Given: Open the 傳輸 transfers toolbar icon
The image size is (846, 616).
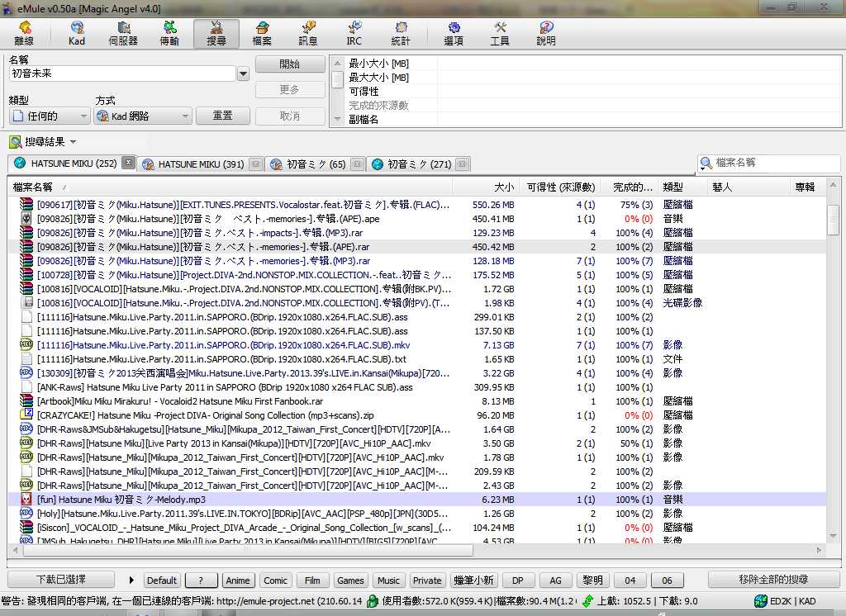Looking at the screenshot, I should (x=169, y=34).
